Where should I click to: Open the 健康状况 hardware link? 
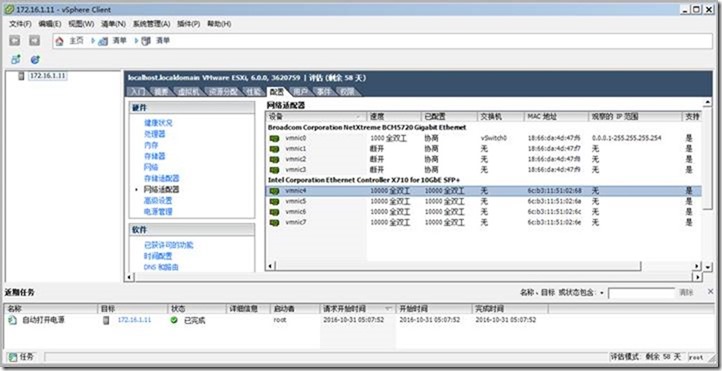pyautogui.click(x=158, y=123)
